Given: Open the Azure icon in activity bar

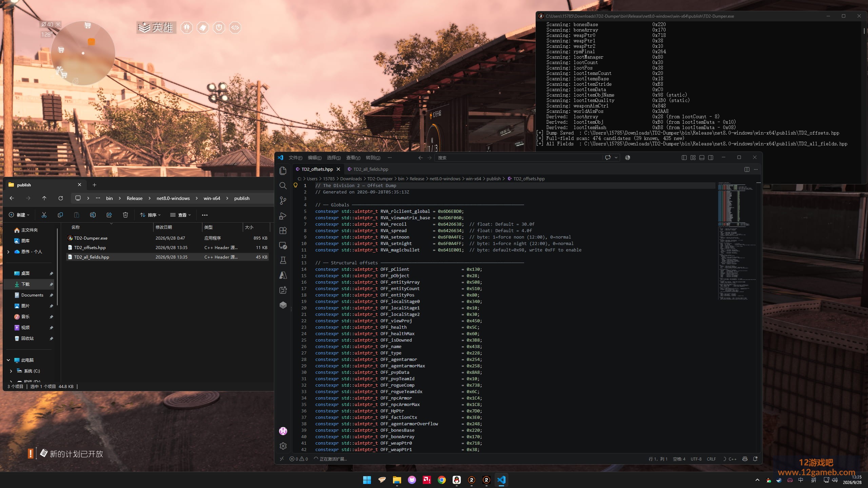Looking at the screenshot, I should pos(283,275).
